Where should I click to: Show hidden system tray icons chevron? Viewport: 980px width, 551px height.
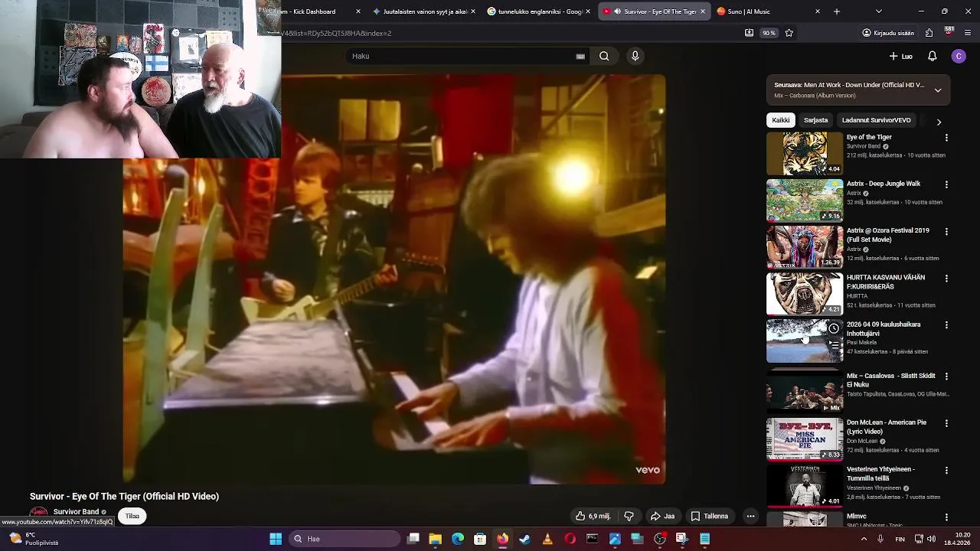(x=864, y=539)
